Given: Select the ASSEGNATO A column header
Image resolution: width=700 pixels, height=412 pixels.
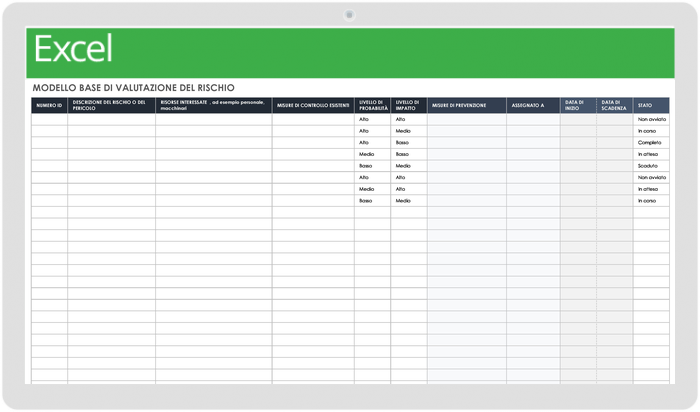Looking at the screenshot, I should click(533, 105).
